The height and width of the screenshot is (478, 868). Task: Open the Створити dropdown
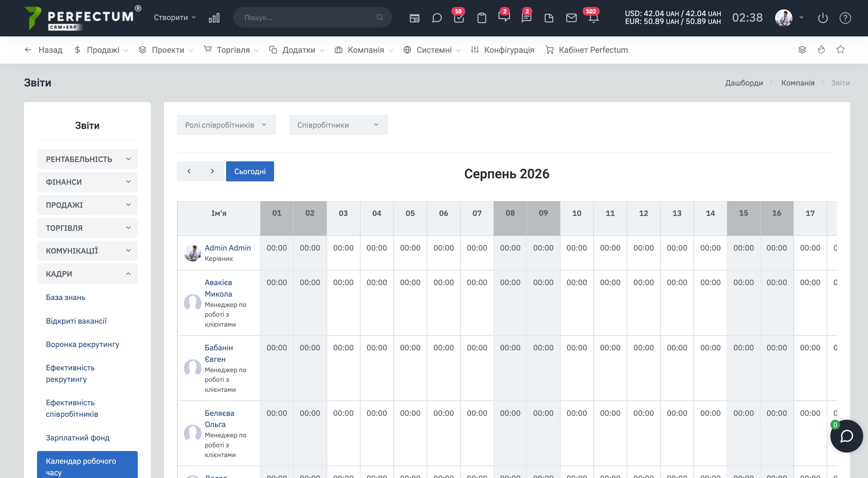click(x=175, y=17)
